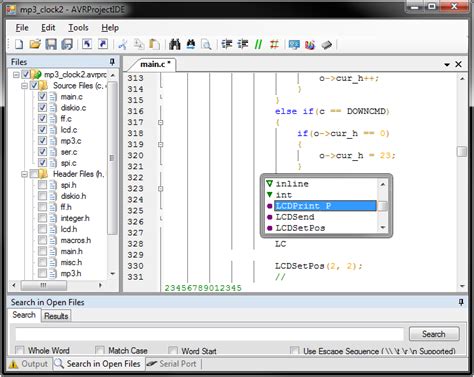
Task: Click the undo arrow toolbar icon
Action: click(87, 44)
